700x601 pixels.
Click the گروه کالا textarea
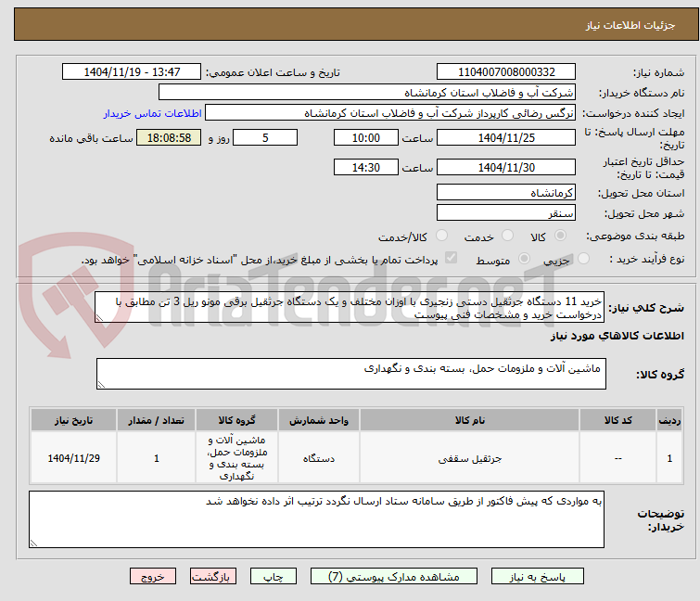pos(351,374)
